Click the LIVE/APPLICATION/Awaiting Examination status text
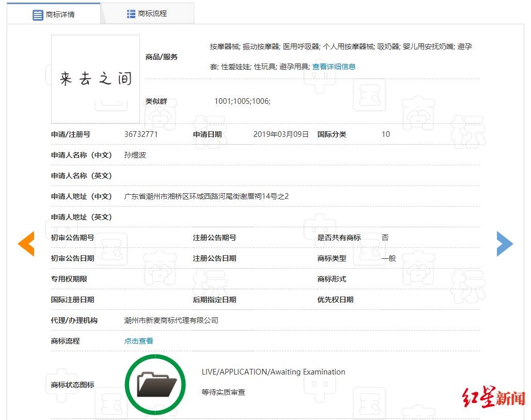Image resolution: width=531 pixels, height=420 pixels. pos(273,372)
